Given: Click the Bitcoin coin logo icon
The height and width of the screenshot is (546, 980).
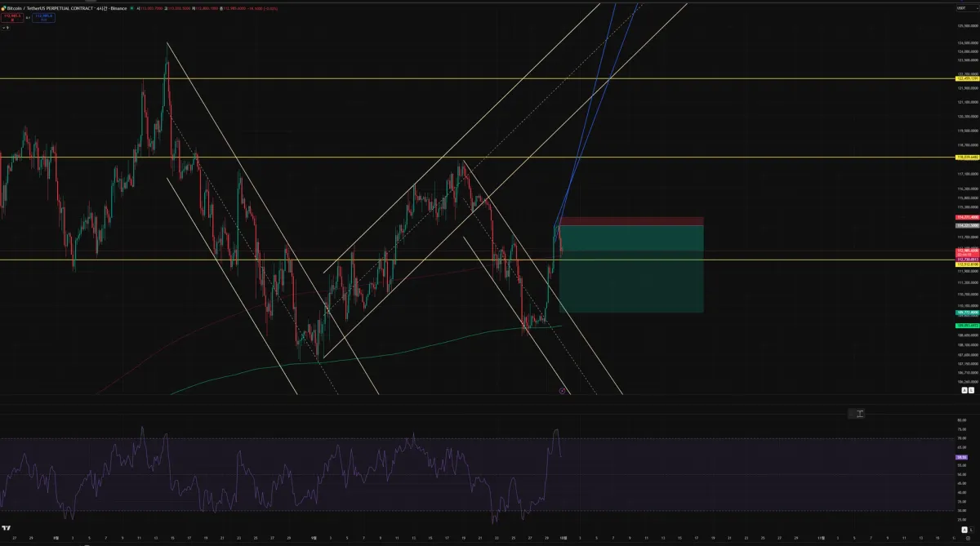Looking at the screenshot, I should click(x=3, y=8).
